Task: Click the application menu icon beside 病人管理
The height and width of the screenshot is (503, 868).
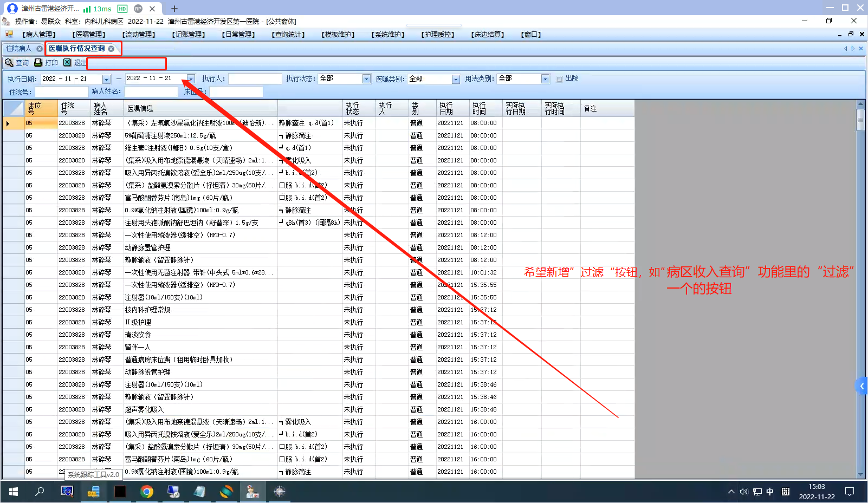Action: [x=9, y=34]
